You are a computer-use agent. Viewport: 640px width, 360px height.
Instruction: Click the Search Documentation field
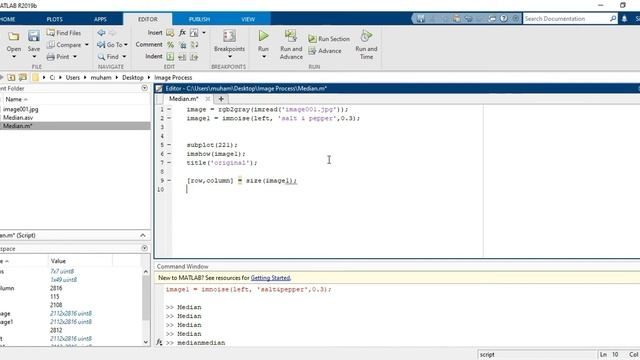pyautogui.click(x=566, y=19)
